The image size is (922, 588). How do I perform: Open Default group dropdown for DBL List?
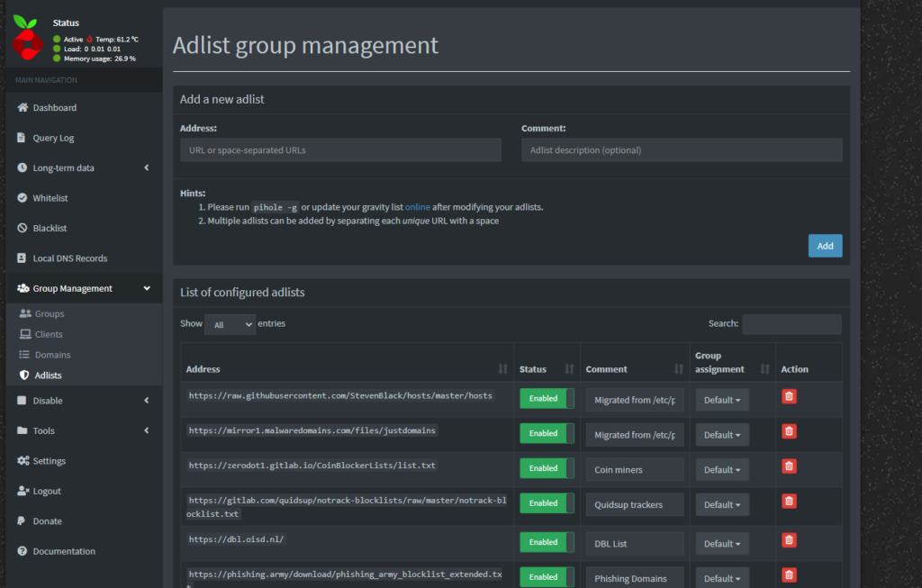(722, 544)
